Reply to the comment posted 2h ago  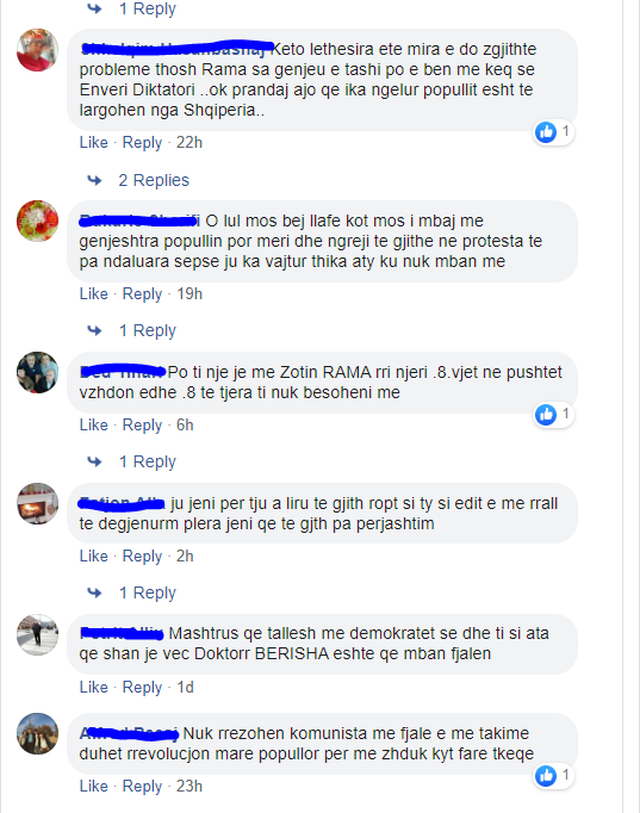click(142, 556)
